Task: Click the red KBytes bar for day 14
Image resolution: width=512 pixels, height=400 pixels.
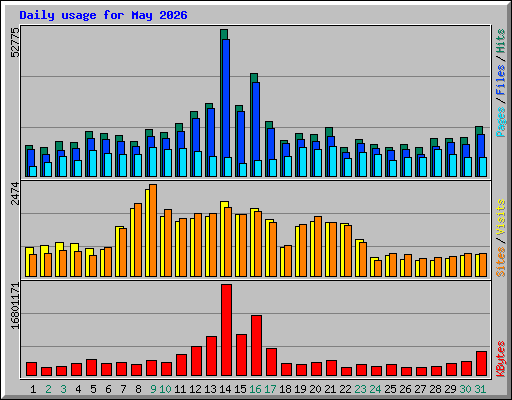Action: point(226,330)
